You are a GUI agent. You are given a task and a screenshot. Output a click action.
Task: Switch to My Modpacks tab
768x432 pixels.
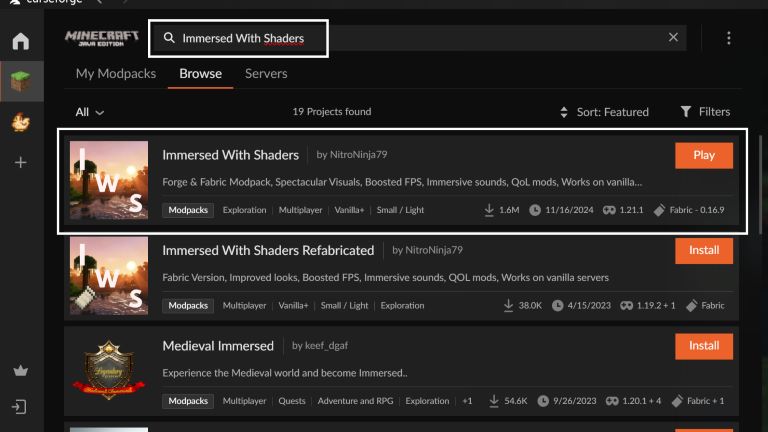[x=116, y=73]
